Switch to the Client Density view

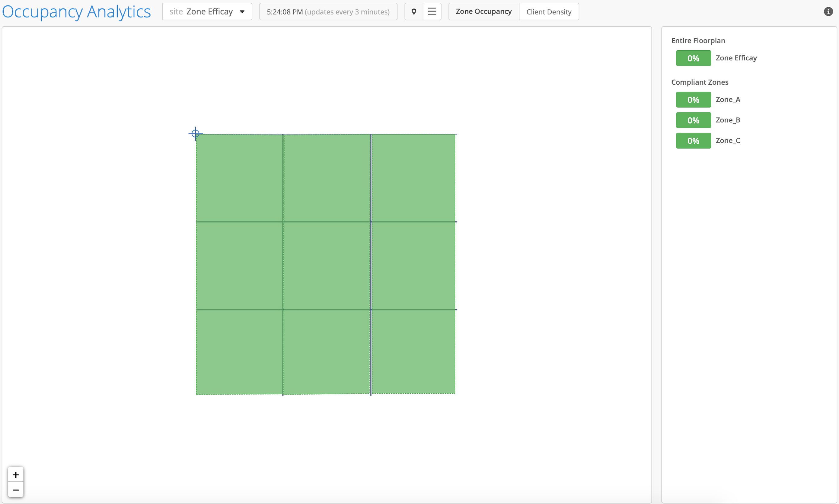549,11
